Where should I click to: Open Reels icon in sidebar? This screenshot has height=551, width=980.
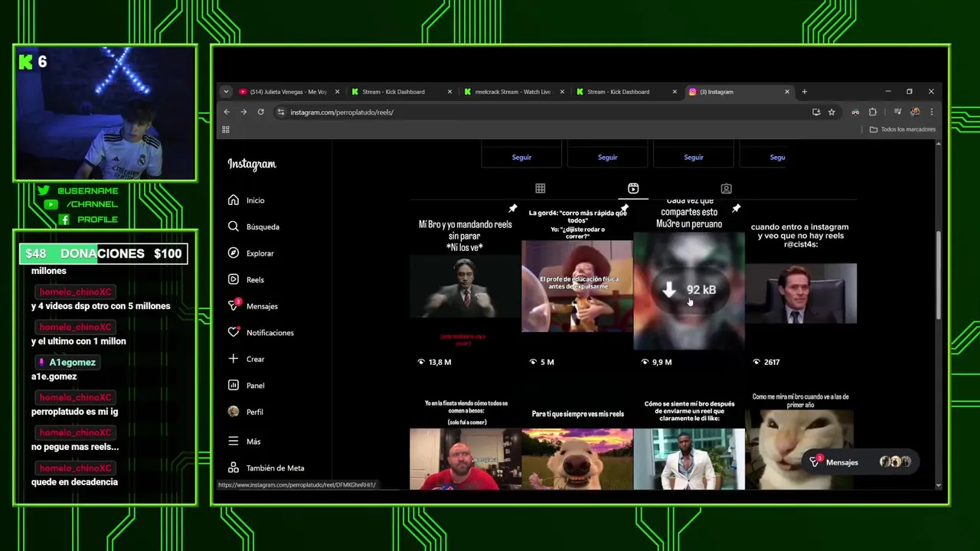point(234,279)
